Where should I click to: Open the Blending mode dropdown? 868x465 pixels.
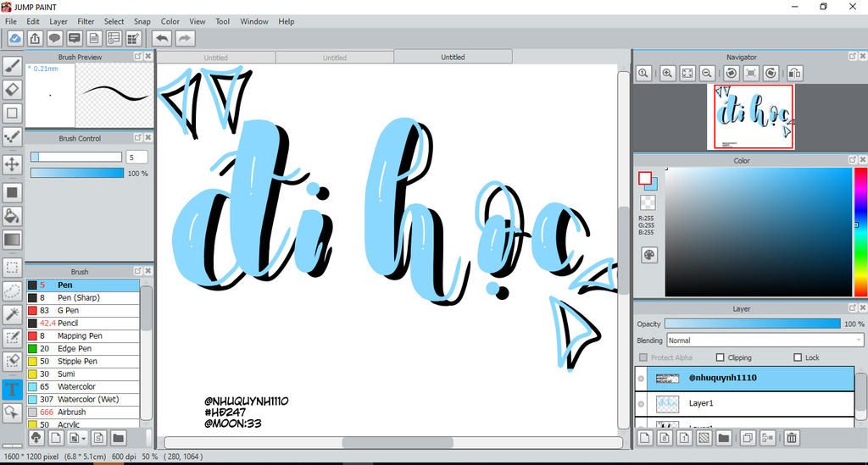coord(765,340)
